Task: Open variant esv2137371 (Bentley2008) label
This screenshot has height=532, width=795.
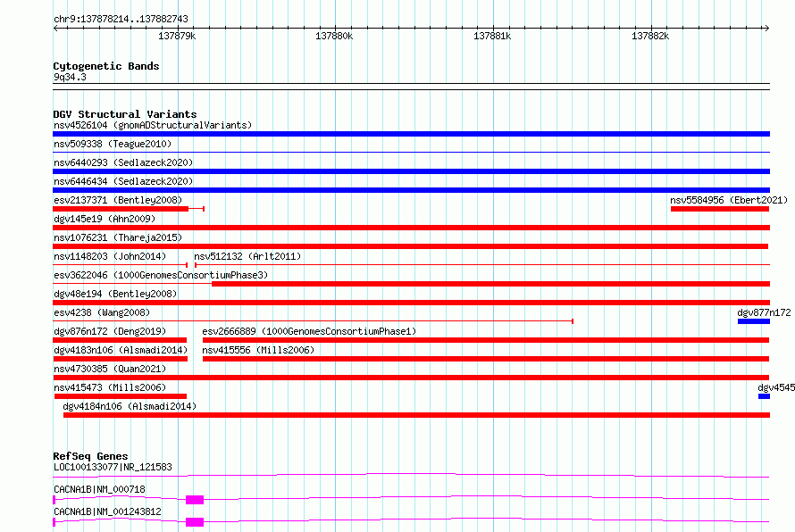Action: tap(118, 200)
